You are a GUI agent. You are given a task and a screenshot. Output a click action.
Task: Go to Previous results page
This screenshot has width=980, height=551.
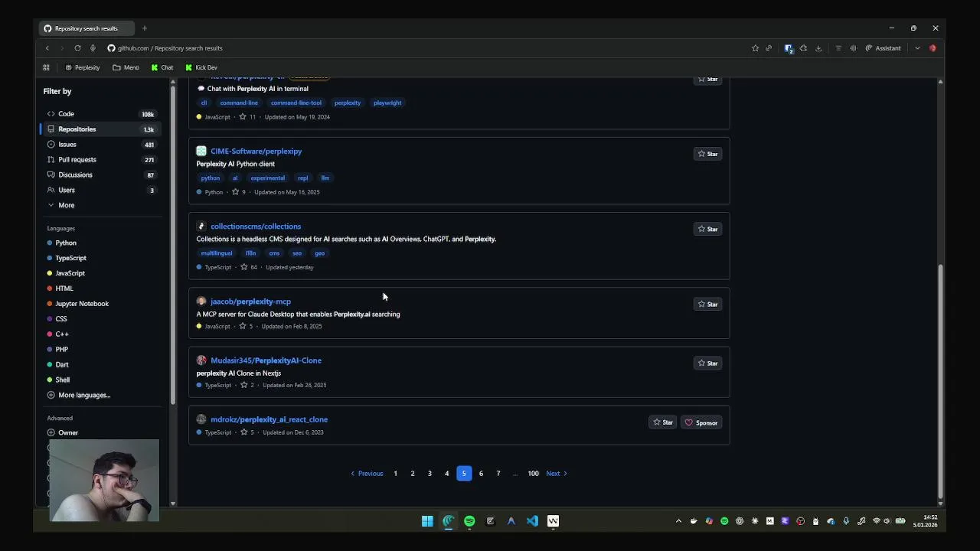(x=367, y=474)
